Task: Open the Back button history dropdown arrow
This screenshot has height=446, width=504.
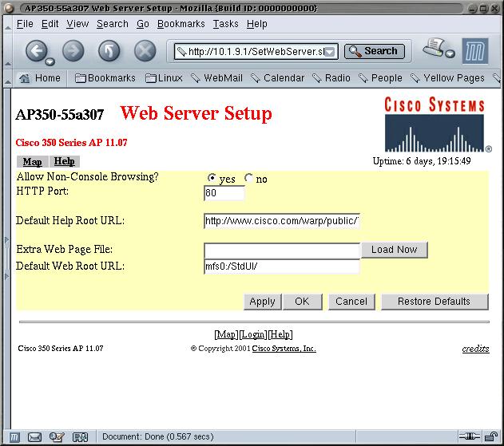Action: (x=50, y=61)
